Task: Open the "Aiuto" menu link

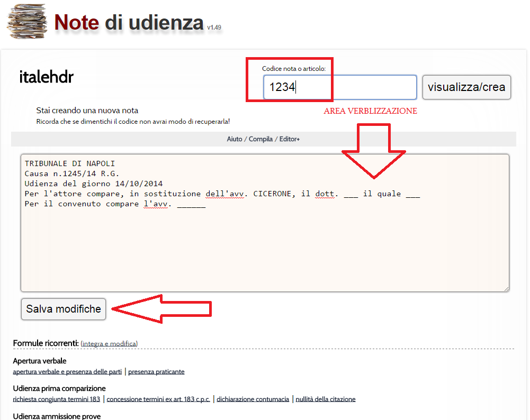Action: pyautogui.click(x=235, y=139)
